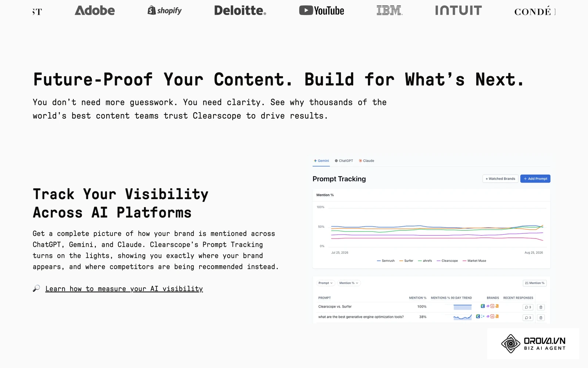Click the BRANDS column header
The height and width of the screenshot is (368, 588).
493,298
